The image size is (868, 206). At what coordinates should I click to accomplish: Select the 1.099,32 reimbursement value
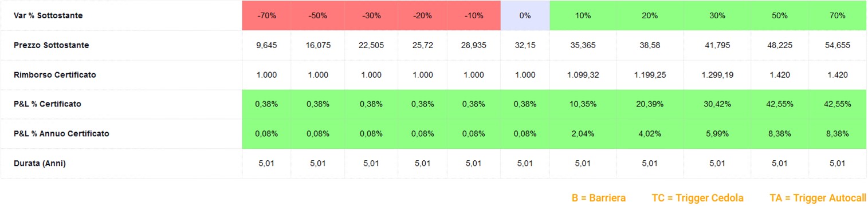point(583,75)
